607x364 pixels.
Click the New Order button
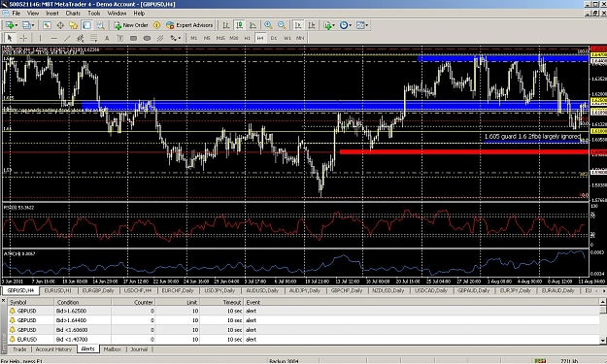pyautogui.click(x=131, y=25)
